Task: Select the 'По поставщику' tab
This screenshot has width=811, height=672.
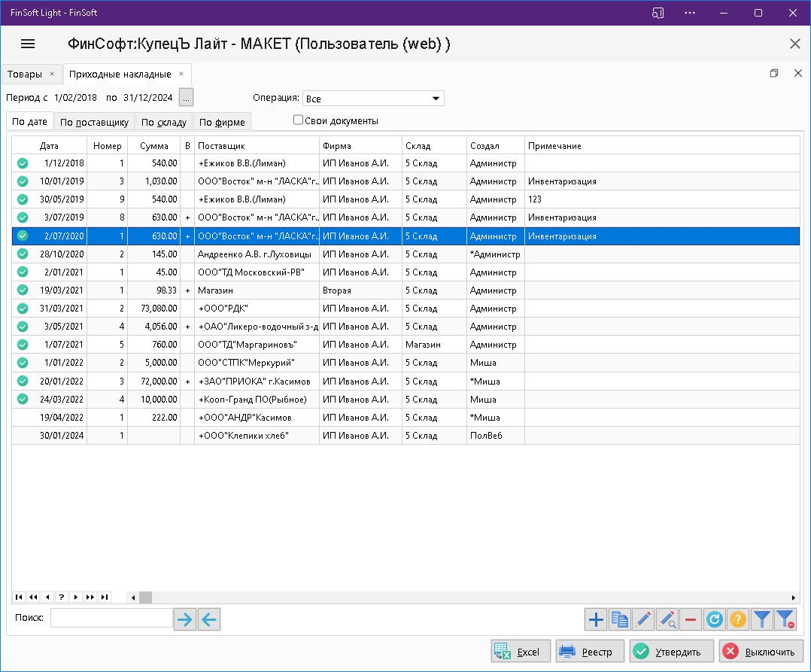Action: pyautogui.click(x=94, y=122)
